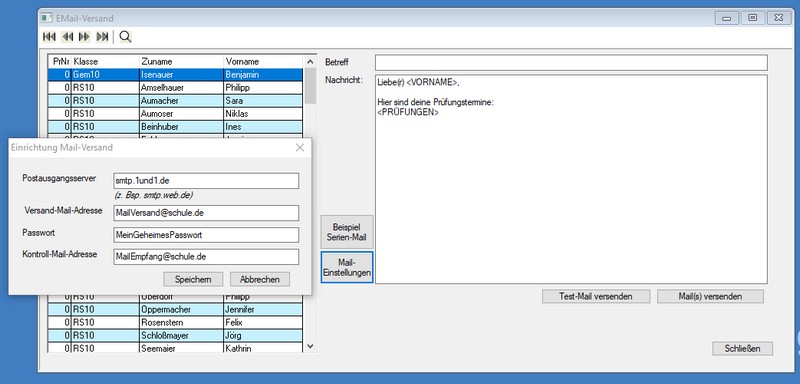Jump to last record navigation icon
The image size is (800, 384).
coord(102,37)
